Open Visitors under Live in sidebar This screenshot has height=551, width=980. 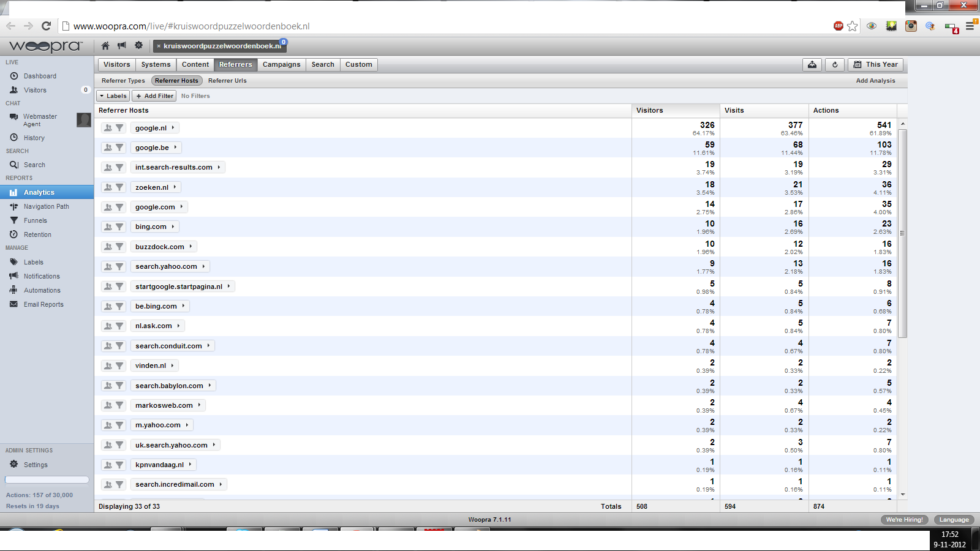pyautogui.click(x=35, y=90)
